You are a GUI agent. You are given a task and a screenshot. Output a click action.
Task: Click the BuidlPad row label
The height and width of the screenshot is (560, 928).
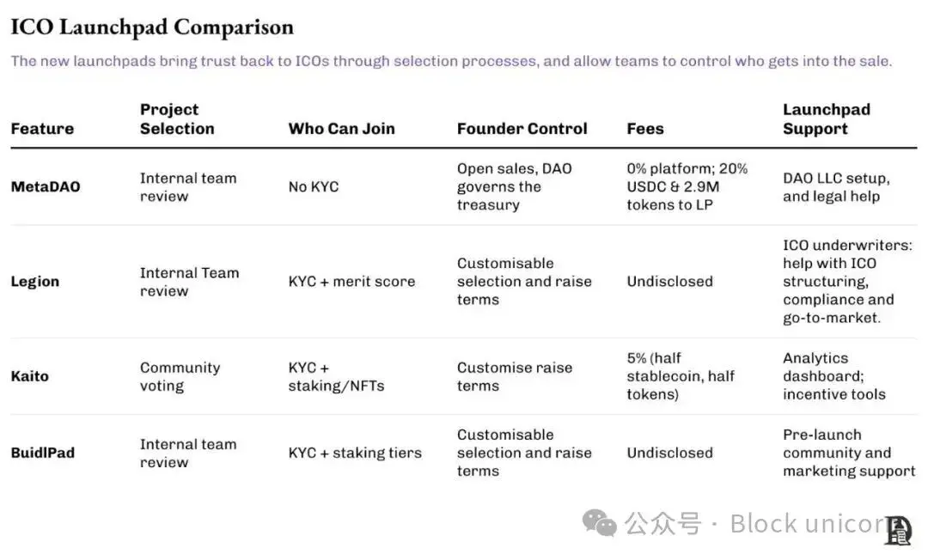(43, 453)
